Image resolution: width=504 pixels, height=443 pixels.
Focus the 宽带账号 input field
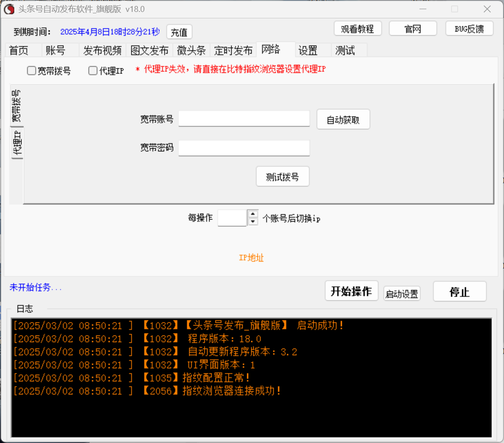tap(244, 119)
